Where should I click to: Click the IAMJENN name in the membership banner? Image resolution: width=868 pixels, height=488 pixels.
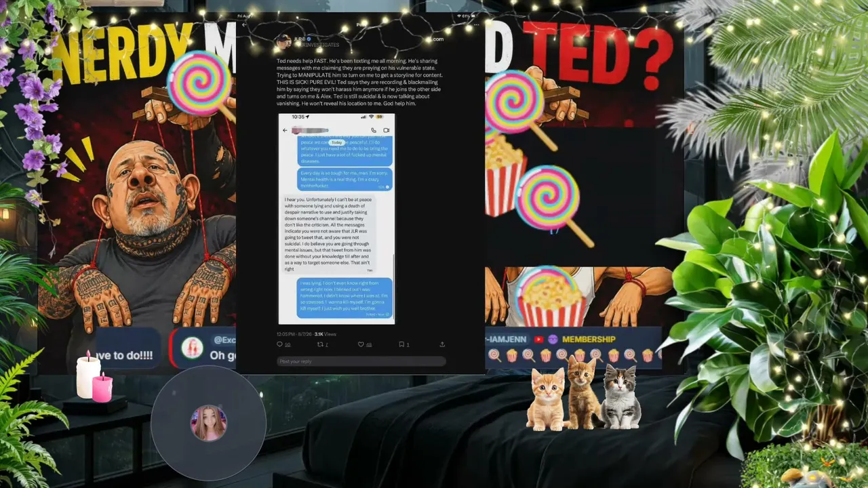click(508, 339)
